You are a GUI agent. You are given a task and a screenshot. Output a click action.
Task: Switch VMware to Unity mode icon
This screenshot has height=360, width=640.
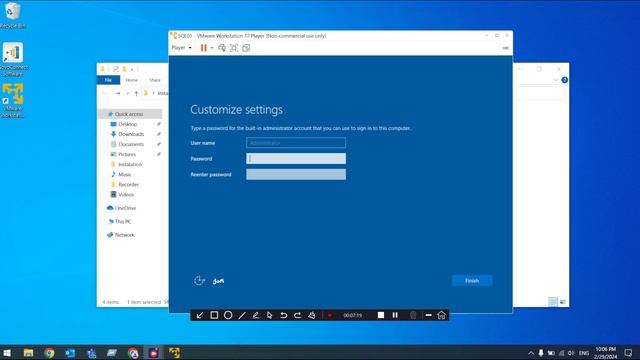(x=246, y=48)
